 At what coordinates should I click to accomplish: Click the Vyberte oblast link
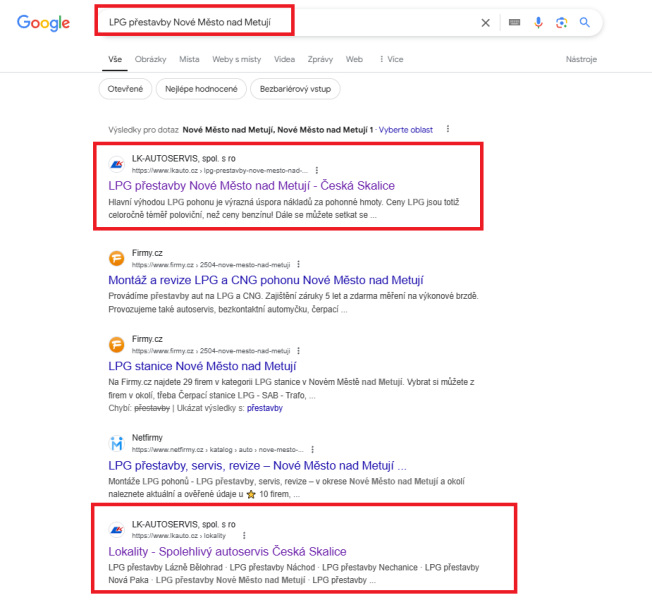[x=406, y=130]
